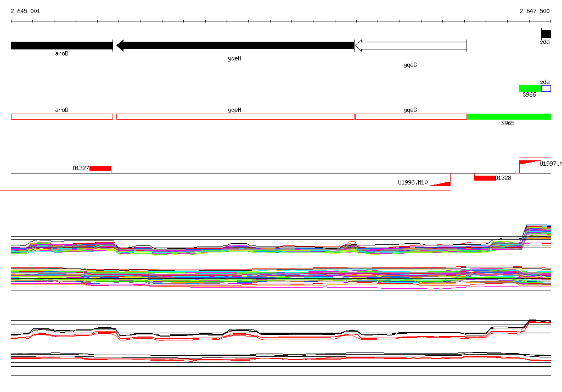This screenshot has height=392, width=562.
Task: Click the yqeH label under black arrow
Action: (x=234, y=58)
